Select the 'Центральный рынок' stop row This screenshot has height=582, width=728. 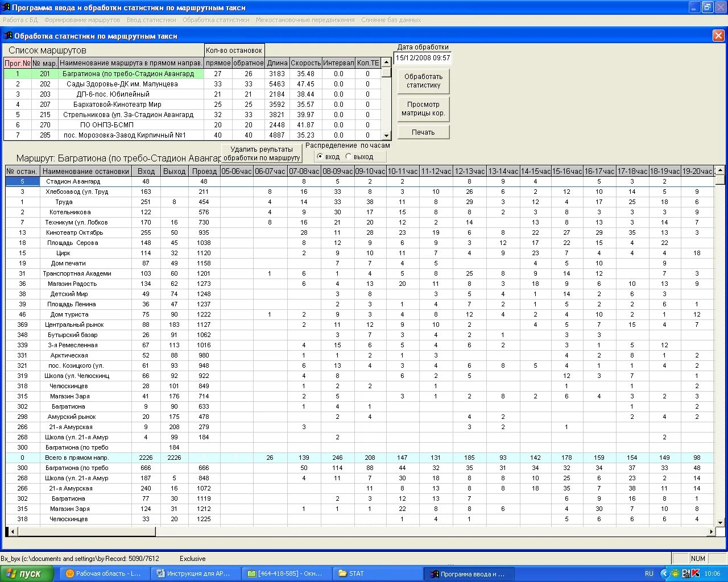tap(360, 325)
